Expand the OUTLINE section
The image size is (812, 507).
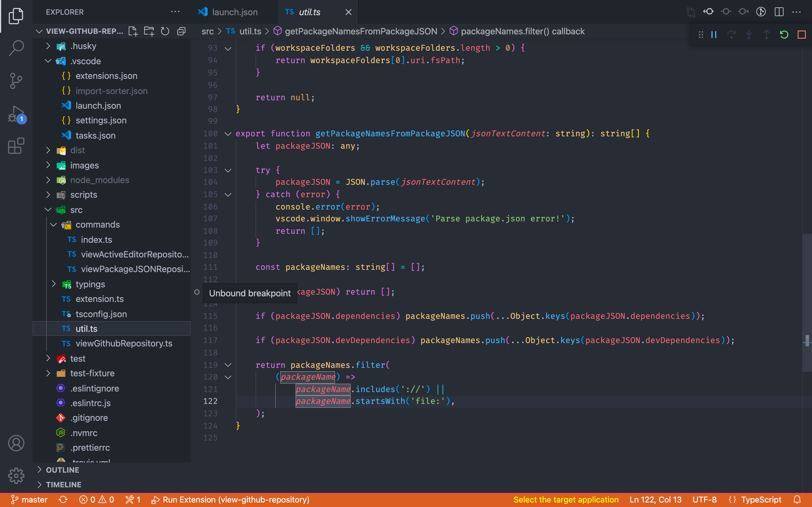(40, 470)
